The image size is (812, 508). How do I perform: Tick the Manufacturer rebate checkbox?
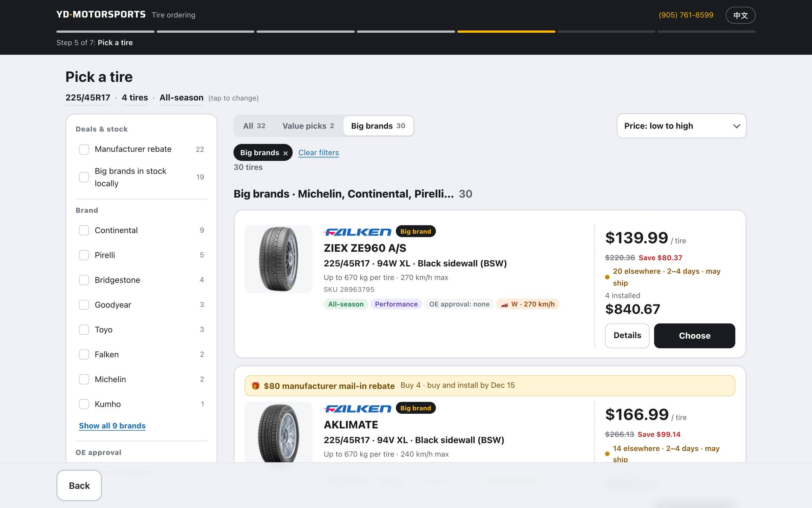[x=84, y=150]
